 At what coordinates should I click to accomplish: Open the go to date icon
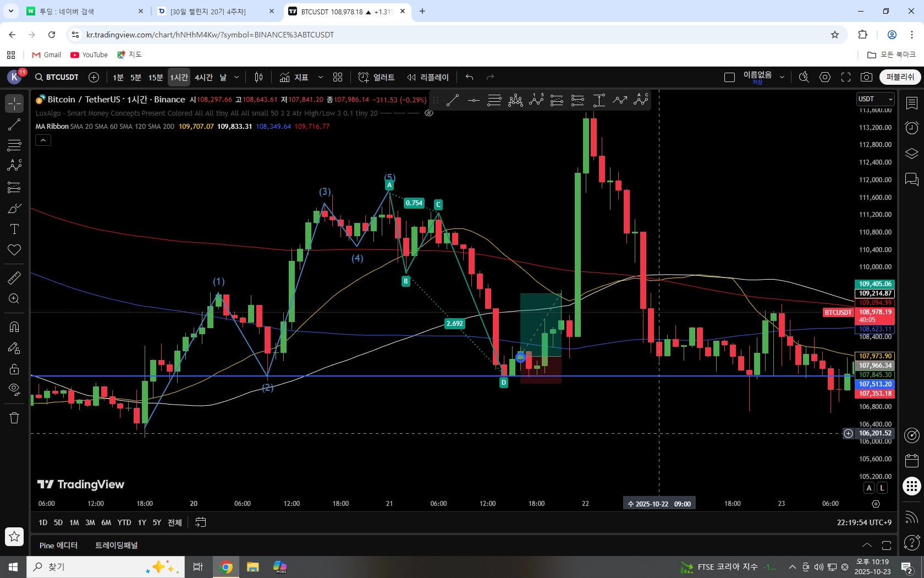click(201, 522)
